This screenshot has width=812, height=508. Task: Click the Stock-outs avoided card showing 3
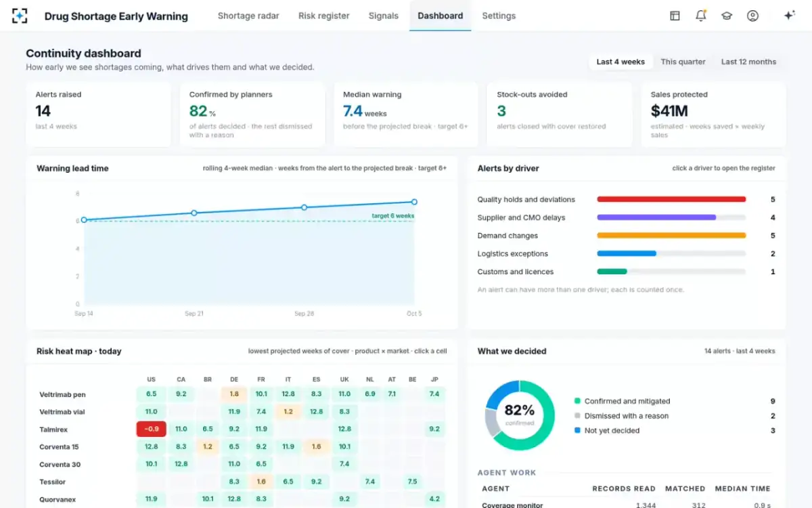point(560,114)
